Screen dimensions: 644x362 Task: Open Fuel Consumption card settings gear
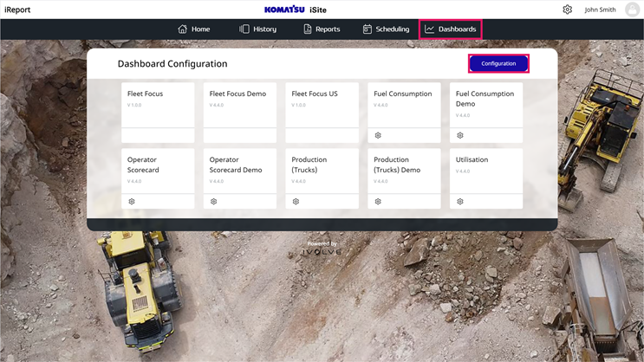(378, 135)
